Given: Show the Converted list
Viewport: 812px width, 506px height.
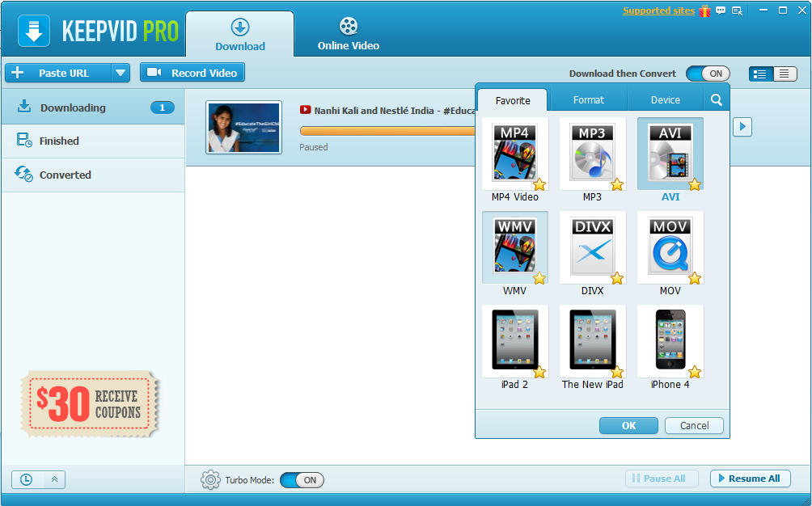Looking at the screenshot, I should pos(93,175).
